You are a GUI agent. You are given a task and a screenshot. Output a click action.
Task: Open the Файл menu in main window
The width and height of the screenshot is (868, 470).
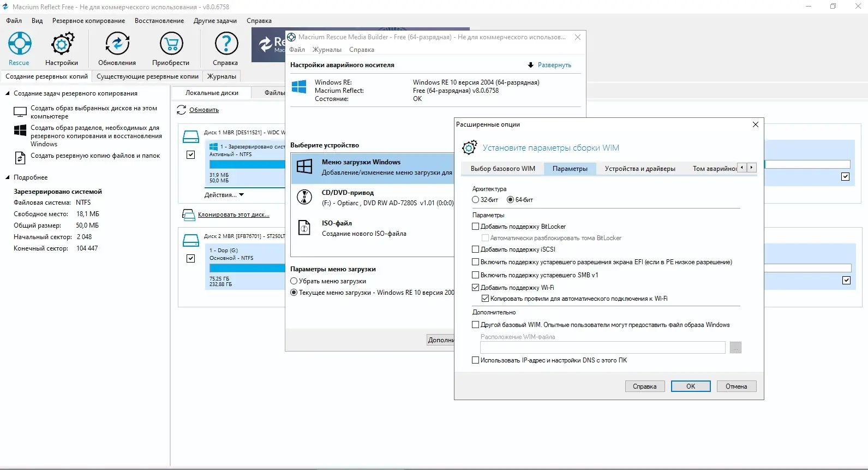[x=14, y=21]
